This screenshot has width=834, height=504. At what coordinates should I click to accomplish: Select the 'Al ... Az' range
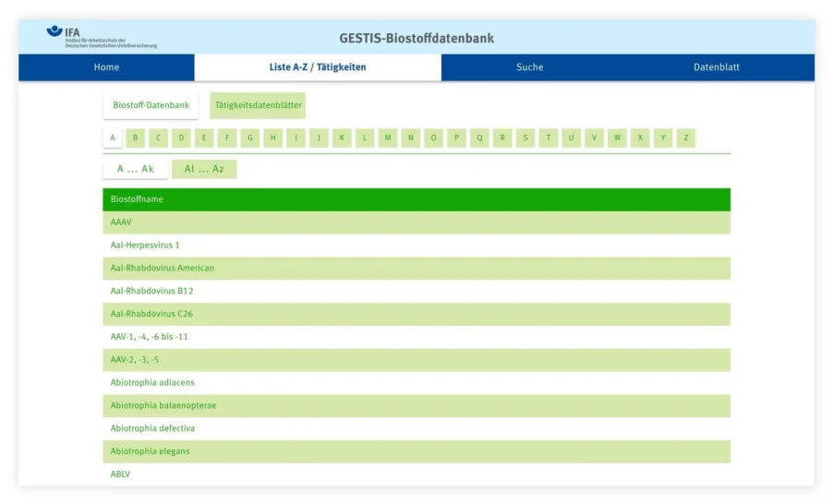[x=204, y=169]
